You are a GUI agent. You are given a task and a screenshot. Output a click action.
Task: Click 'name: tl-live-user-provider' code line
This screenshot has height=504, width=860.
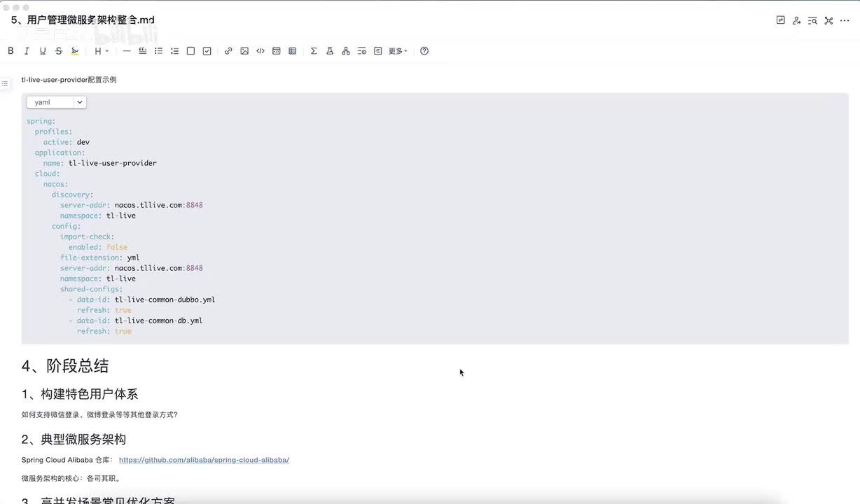[x=100, y=163]
